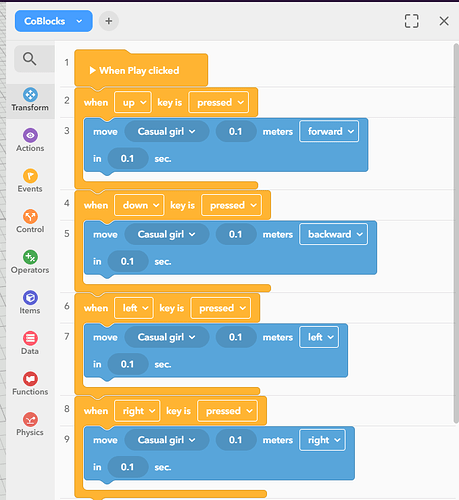
Task: Open the Transform blocks category
Action: pyautogui.click(x=30, y=100)
